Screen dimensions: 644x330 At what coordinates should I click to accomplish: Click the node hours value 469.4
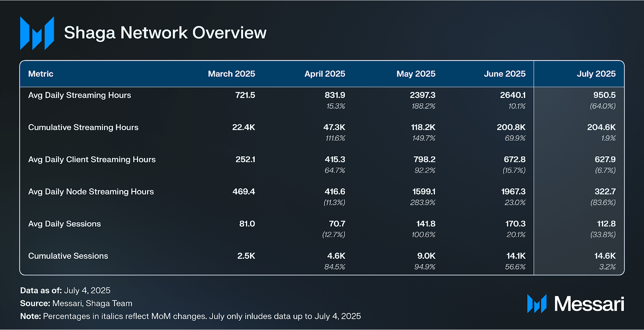[x=244, y=192]
